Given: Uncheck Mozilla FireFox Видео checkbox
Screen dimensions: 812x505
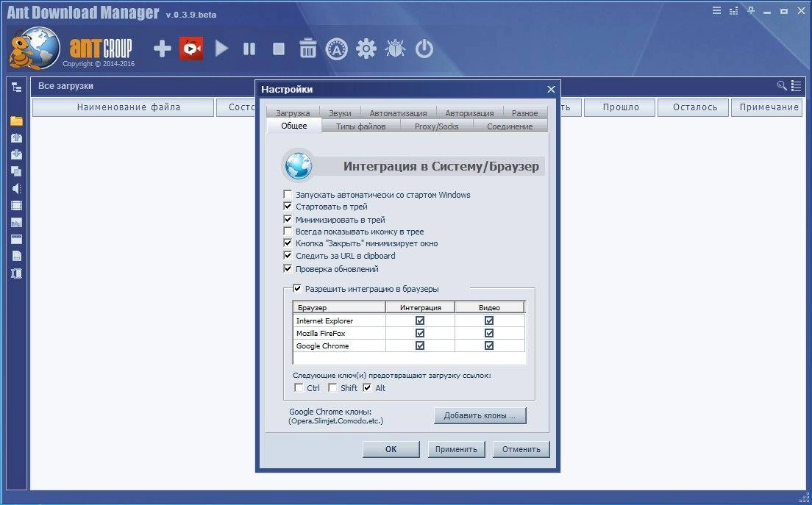Looking at the screenshot, I should click(489, 333).
